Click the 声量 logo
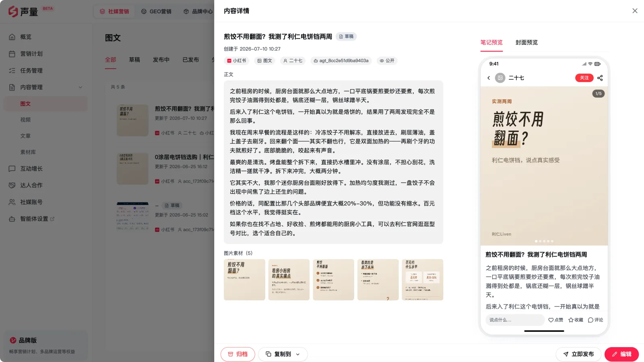This screenshot has height=362, width=644. pos(23,12)
